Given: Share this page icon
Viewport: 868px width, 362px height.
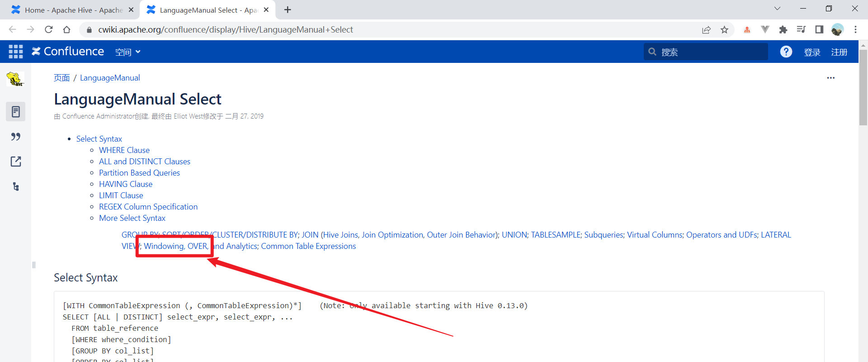Looking at the screenshot, I should point(706,30).
